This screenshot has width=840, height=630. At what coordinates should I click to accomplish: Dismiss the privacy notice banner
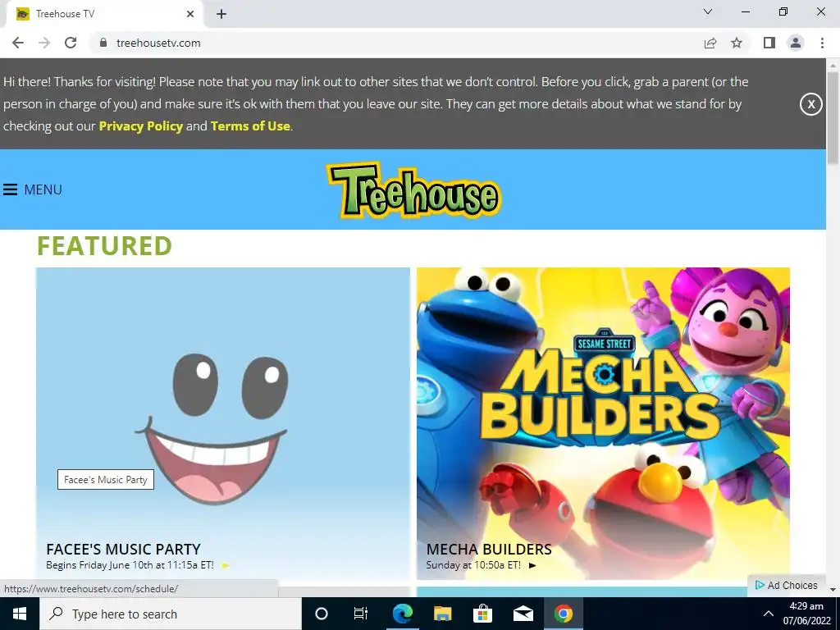(811, 104)
